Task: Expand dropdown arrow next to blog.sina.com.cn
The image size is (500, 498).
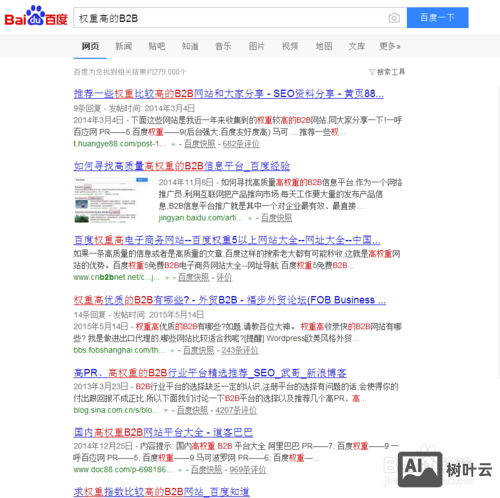Action: [166, 411]
